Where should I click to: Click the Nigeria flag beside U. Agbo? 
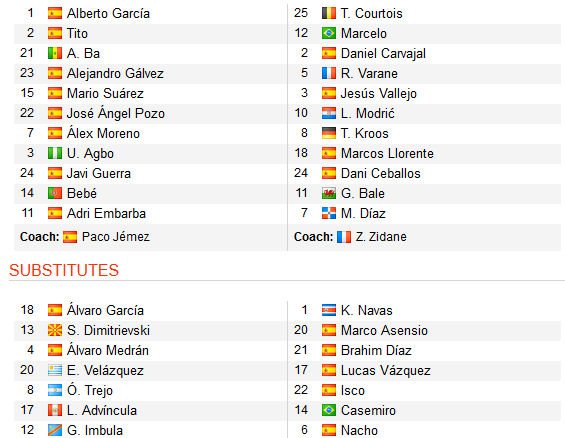[x=55, y=153]
